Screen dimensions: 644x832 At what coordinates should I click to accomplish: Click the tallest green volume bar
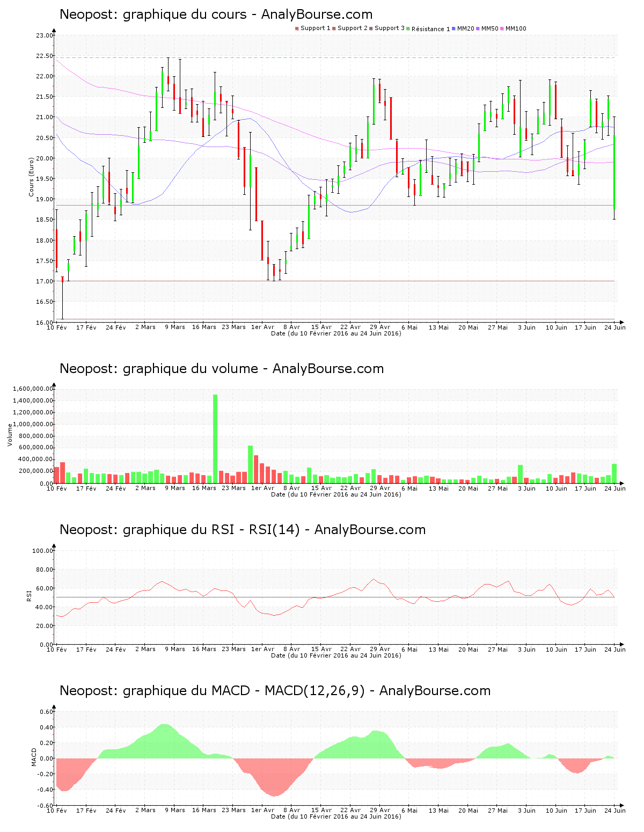tap(216, 439)
